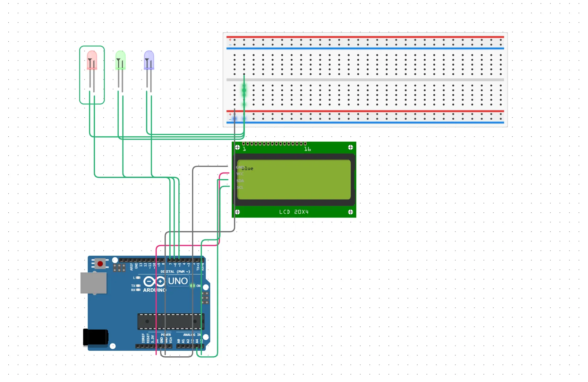Select the breadboard top red power rail
The image size is (588, 382).
[365, 37]
